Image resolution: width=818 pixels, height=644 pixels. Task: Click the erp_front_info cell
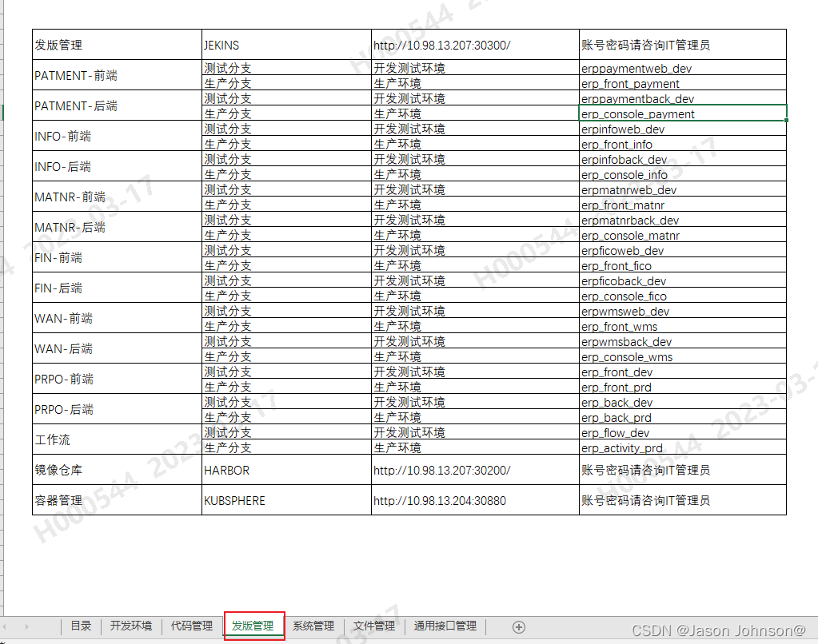(x=683, y=143)
